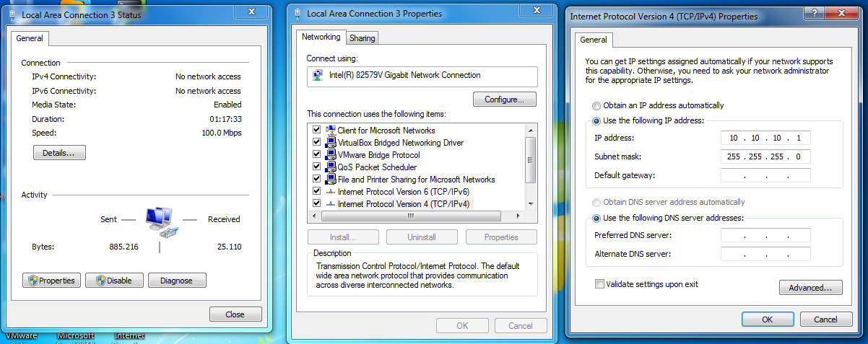Toggle QoS Packet Scheduler checkbox
This screenshot has width=868, height=344.
pos(316,167)
